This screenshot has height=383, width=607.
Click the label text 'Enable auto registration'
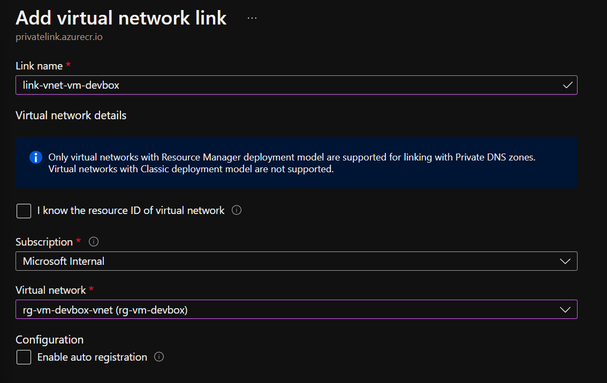tap(92, 357)
